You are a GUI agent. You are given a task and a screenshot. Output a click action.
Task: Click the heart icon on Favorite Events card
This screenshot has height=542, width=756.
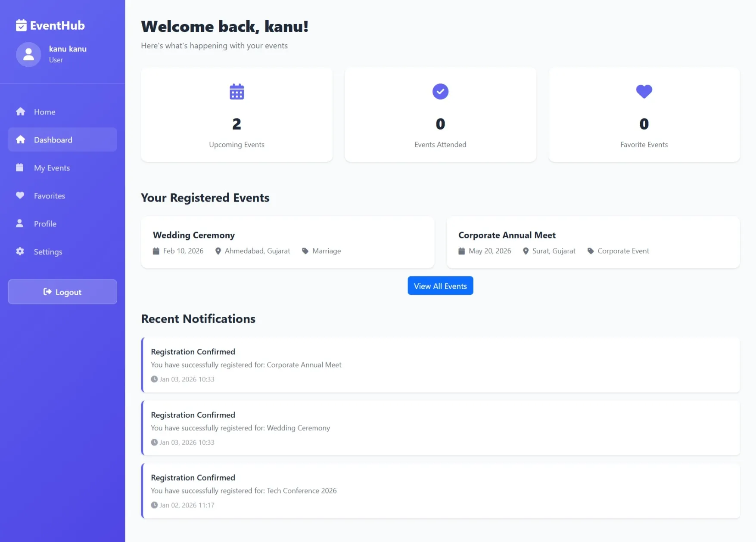click(644, 91)
